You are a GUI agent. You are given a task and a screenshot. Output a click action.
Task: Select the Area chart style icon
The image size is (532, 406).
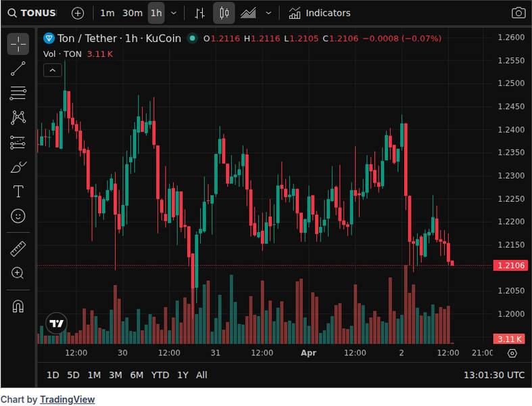pyautogui.click(x=248, y=14)
